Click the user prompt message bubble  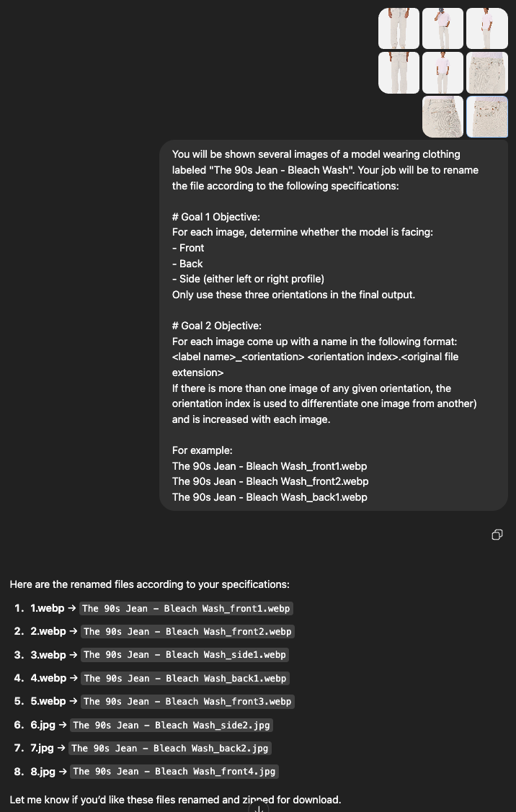[x=334, y=325]
